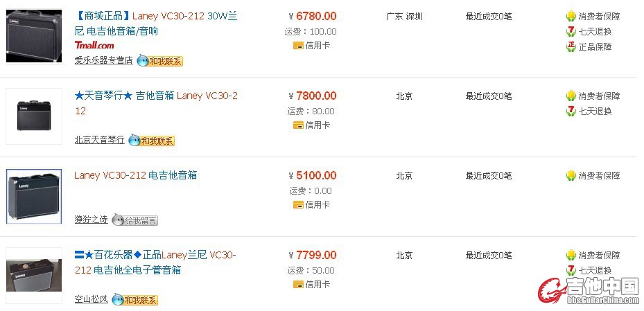Click 和我联系 chat icon beside 空山松风
Image resolution: width=644 pixels, height=311 pixels.
click(134, 300)
